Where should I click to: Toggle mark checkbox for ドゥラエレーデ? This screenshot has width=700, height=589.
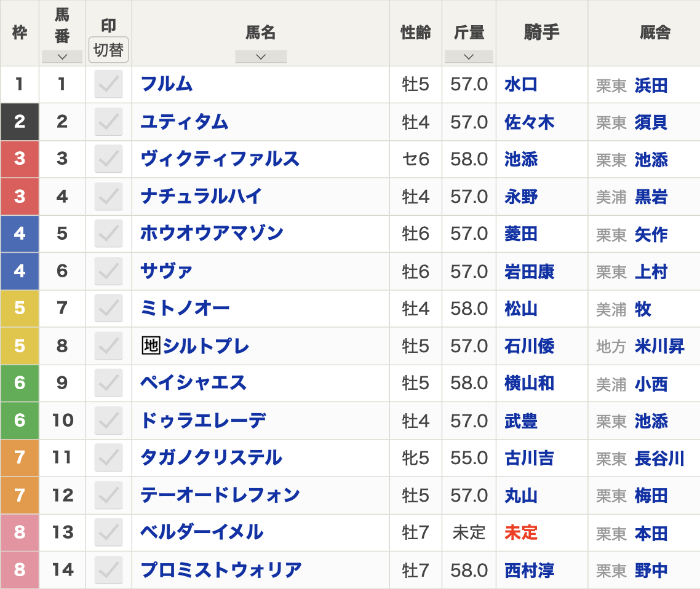108,421
